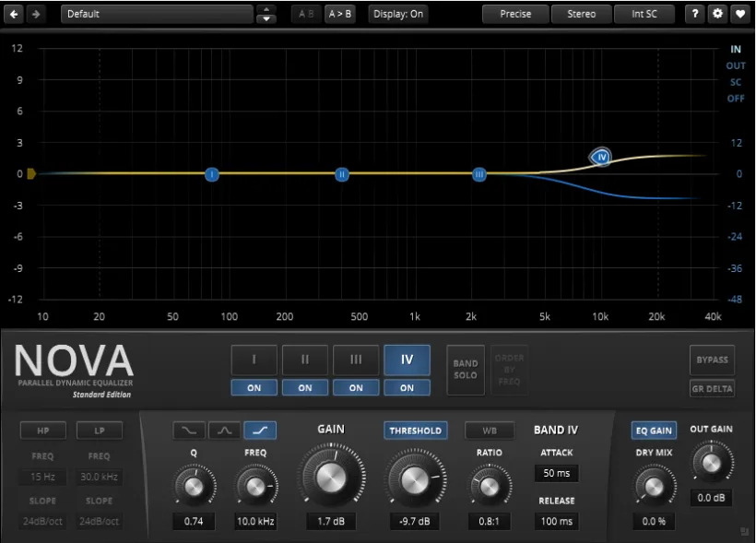The height and width of the screenshot is (543, 756).
Task: Open the Display: On dropdown
Action: (x=398, y=14)
